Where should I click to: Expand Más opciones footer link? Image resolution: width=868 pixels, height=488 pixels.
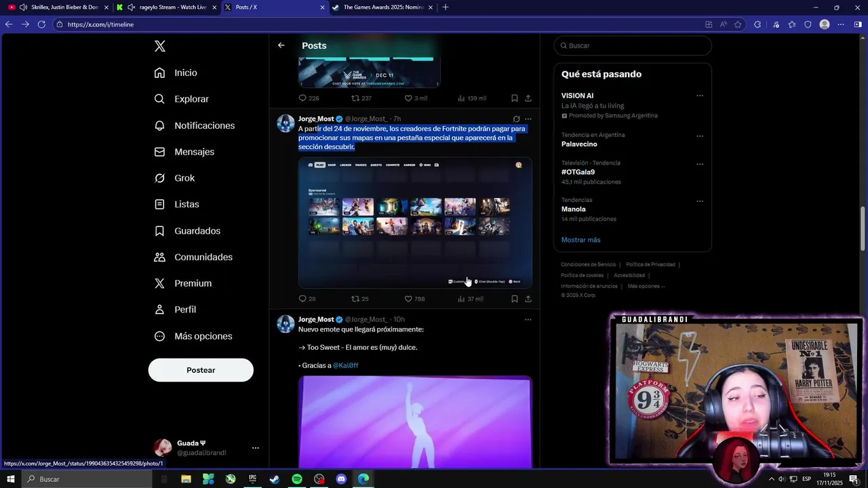click(646, 286)
